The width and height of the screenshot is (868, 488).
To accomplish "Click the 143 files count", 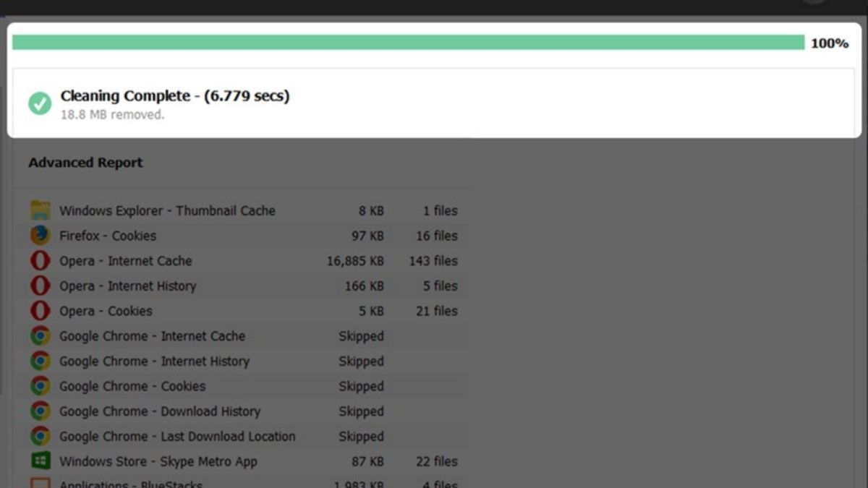I will pyautogui.click(x=433, y=261).
